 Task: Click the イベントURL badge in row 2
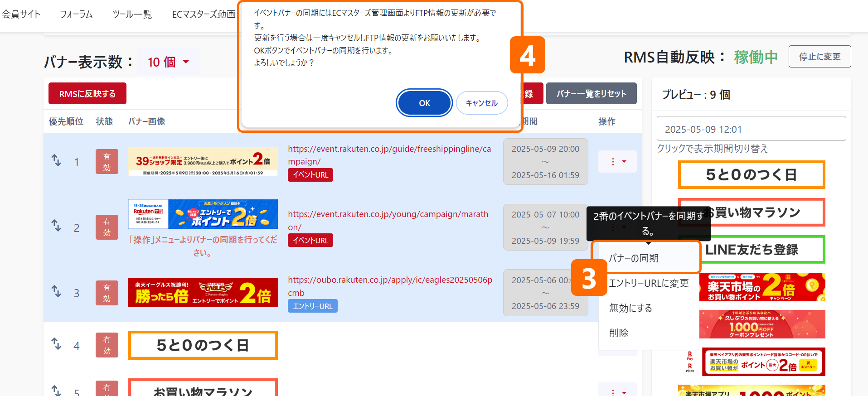310,240
